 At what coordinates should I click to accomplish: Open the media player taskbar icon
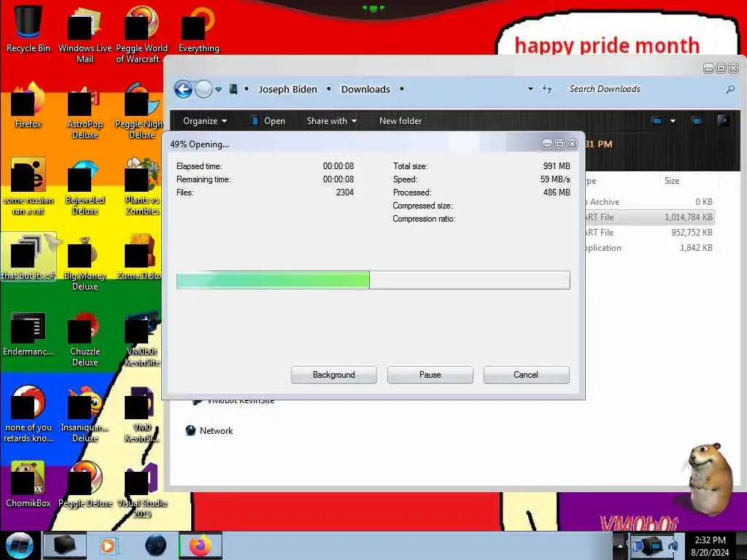click(108, 545)
